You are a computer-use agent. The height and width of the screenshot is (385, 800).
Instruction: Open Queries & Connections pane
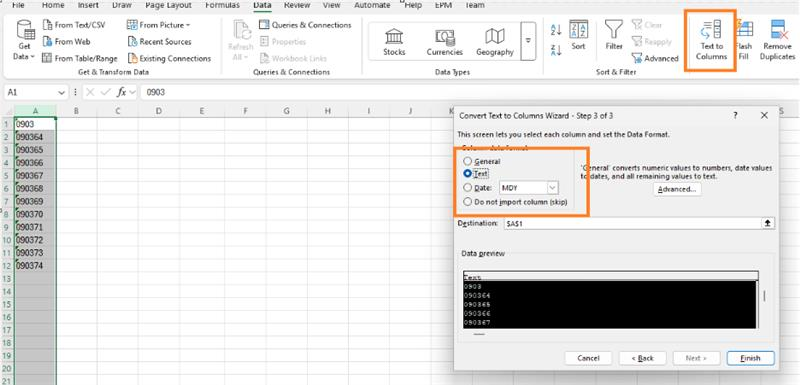pyautogui.click(x=305, y=25)
